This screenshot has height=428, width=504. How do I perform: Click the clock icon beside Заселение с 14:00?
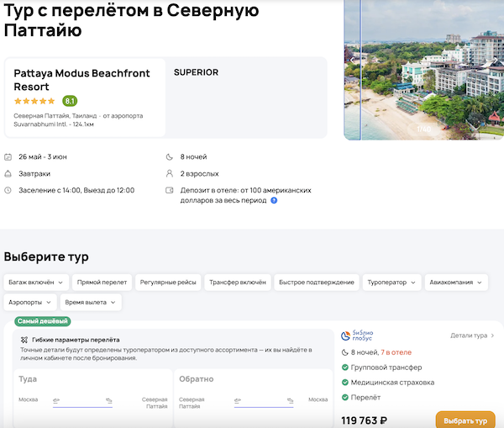pos(8,191)
